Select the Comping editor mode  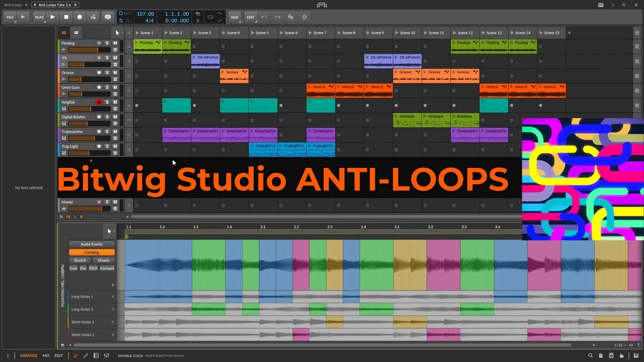92,252
